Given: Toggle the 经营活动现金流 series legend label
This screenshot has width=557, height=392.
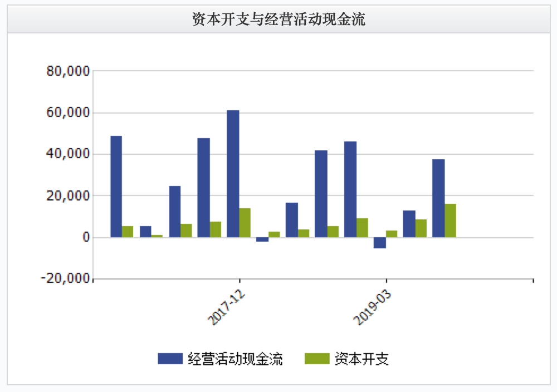Looking at the screenshot, I should (235, 359).
